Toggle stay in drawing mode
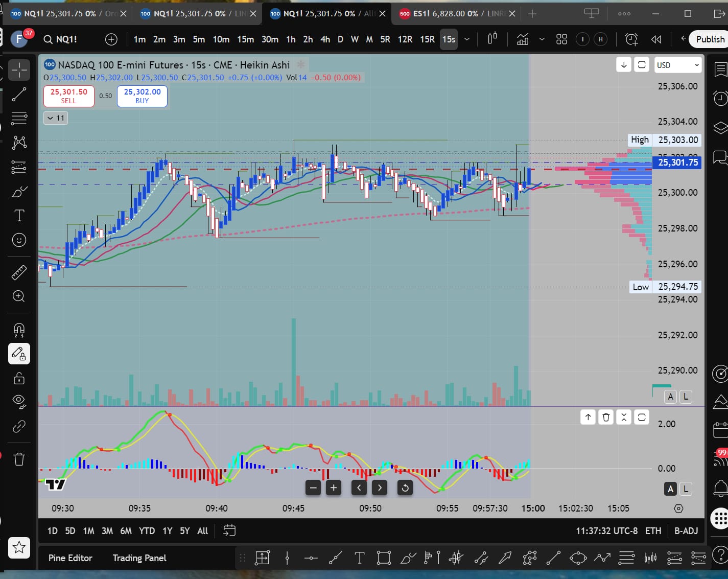This screenshot has width=728, height=579. 19,354
